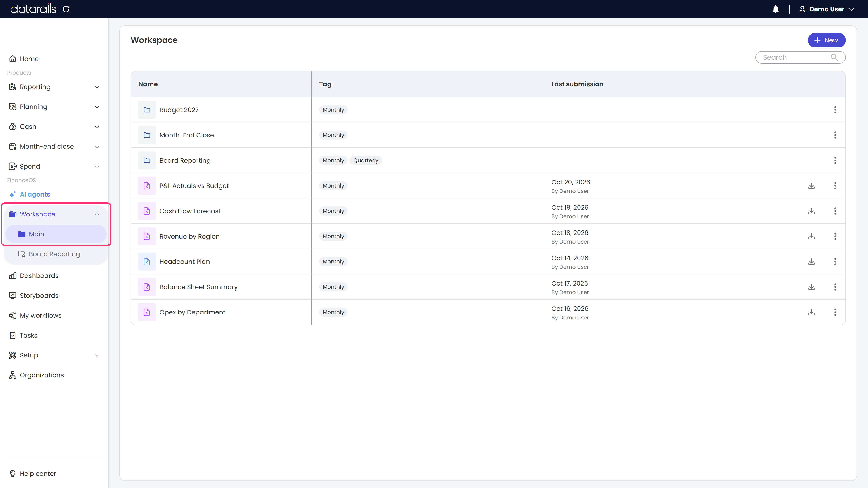Image resolution: width=868 pixels, height=488 pixels.
Task: Open the more options menu for Budget 2027
Action: 835,110
